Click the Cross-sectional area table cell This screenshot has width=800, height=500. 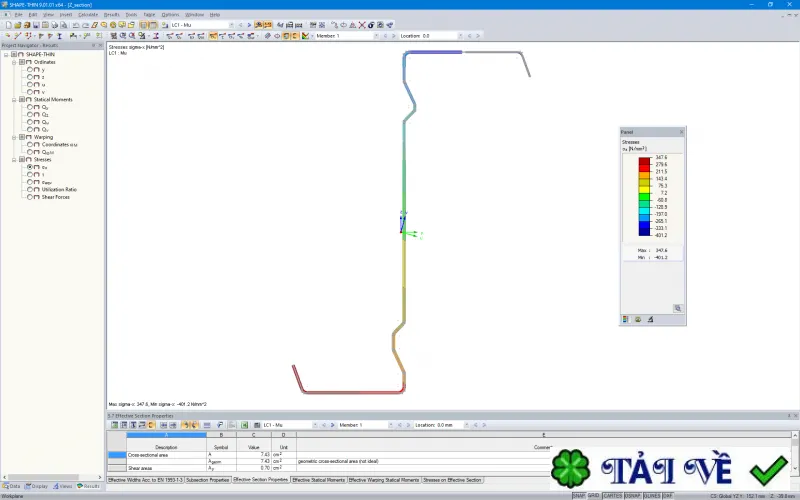tap(166, 455)
